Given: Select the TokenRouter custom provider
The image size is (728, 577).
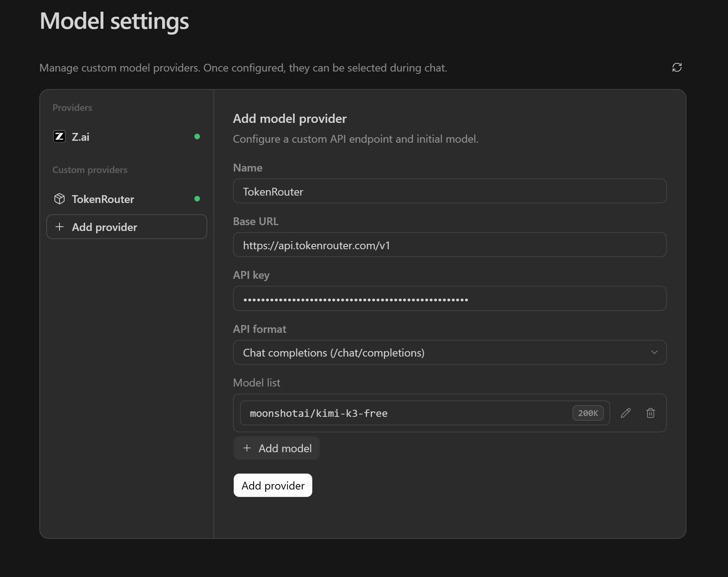Looking at the screenshot, I should 126,199.
